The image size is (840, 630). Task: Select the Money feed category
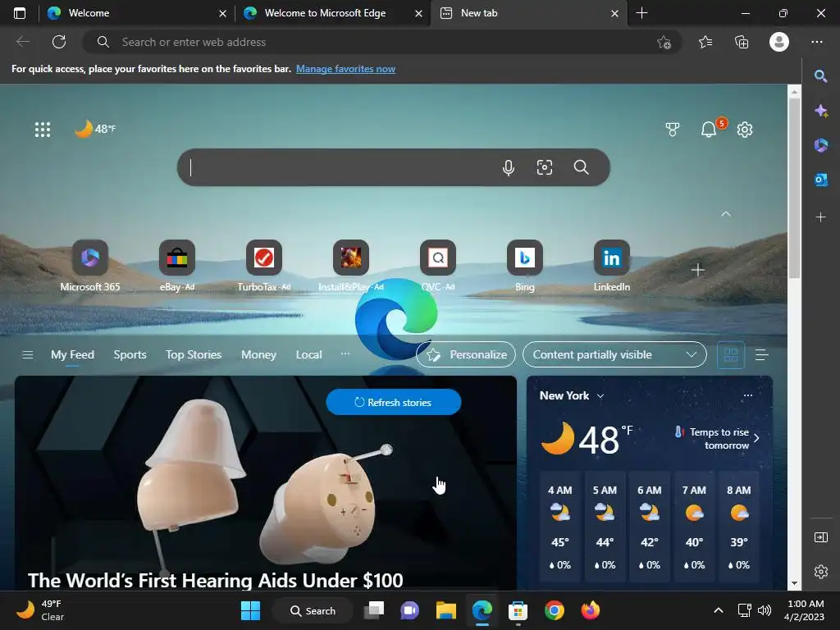(x=258, y=354)
